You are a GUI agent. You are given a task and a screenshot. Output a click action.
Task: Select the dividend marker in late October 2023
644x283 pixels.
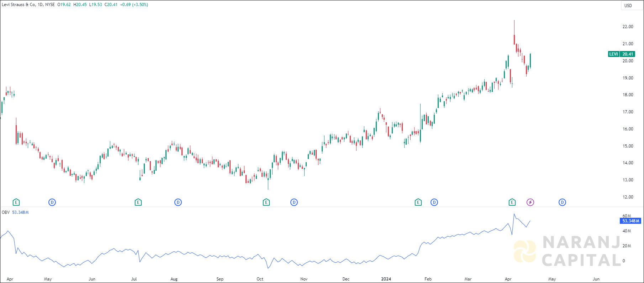(294, 202)
